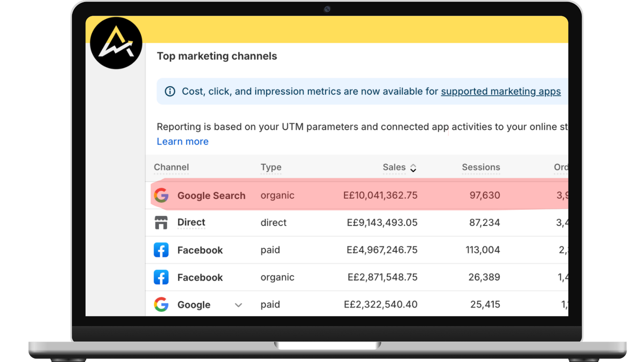Click the Google Search row's G icon
Image resolution: width=644 pixels, height=362 pixels.
[x=161, y=195]
